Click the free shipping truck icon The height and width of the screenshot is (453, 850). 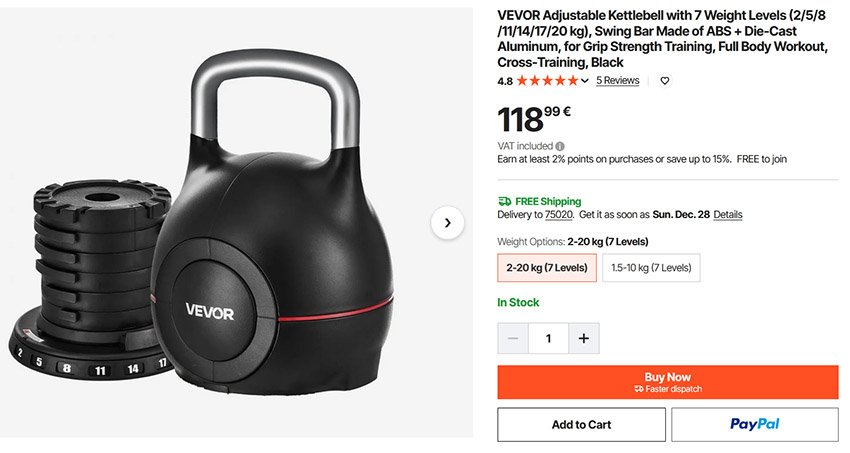pos(504,202)
